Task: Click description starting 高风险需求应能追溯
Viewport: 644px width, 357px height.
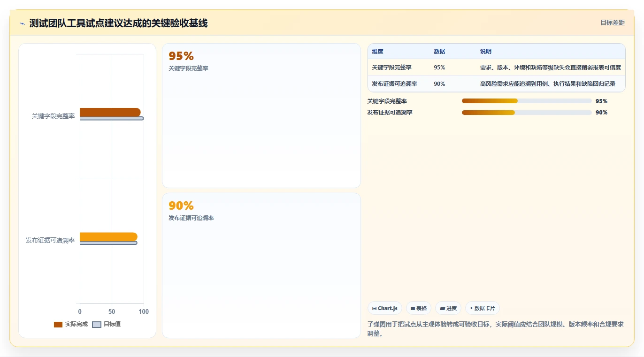Action: 547,84
